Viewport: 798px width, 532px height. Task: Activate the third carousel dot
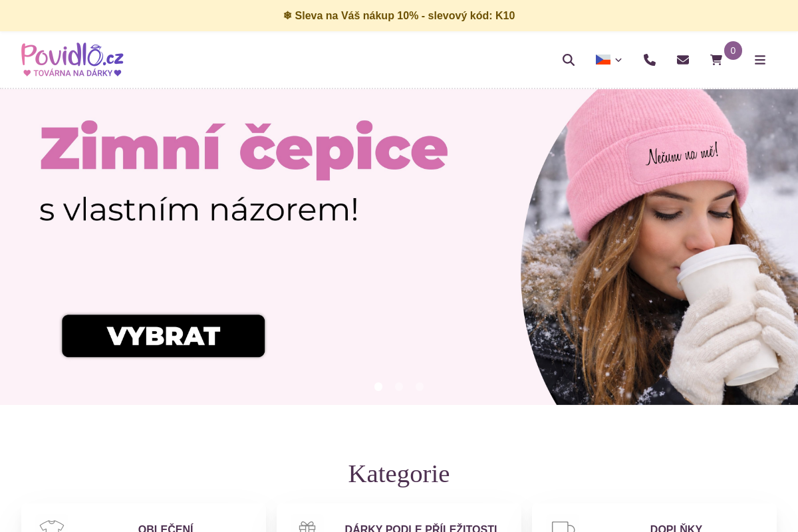click(420, 386)
